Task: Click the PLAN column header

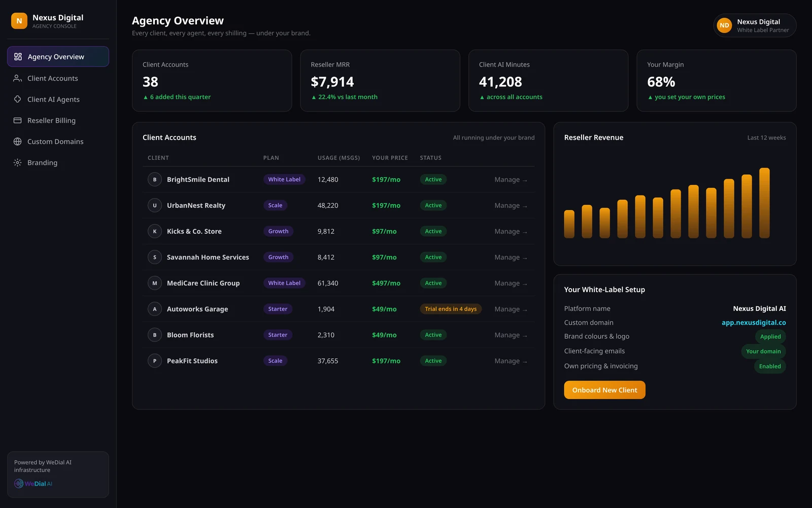Action: click(271, 158)
